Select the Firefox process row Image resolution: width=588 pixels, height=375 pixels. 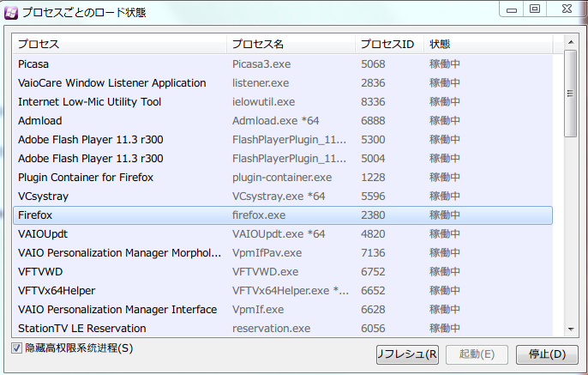(x=283, y=215)
